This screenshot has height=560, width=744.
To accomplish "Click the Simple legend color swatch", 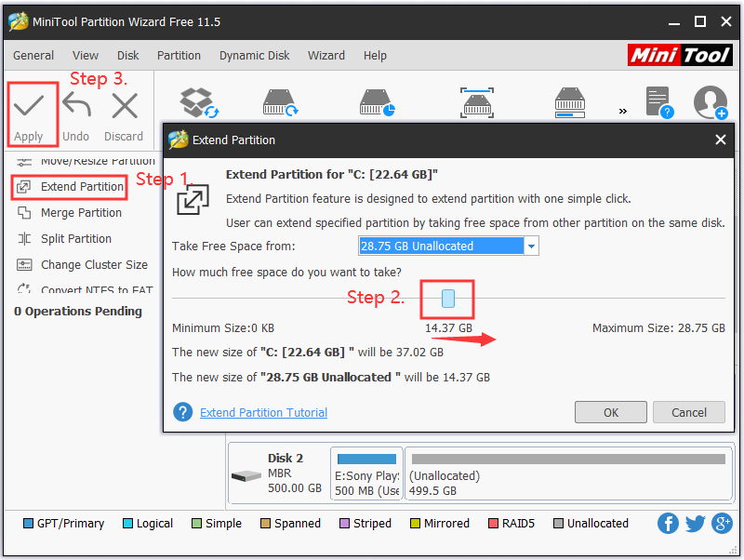I will pyautogui.click(x=196, y=524).
